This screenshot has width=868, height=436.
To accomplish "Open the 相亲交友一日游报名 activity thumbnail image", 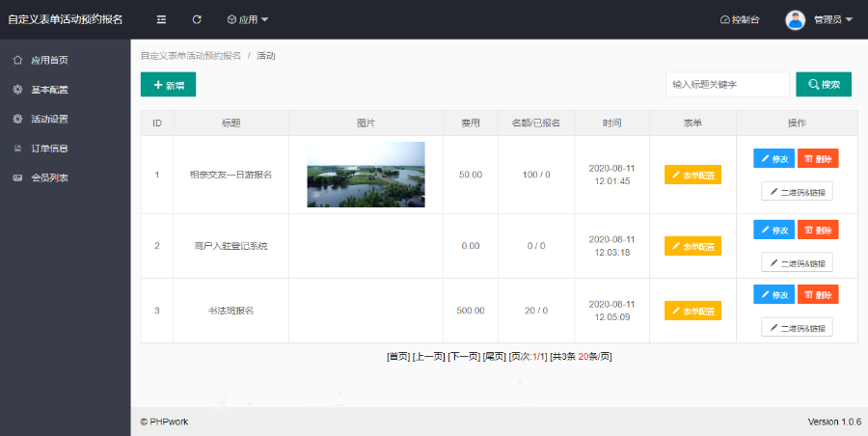I will point(366,175).
